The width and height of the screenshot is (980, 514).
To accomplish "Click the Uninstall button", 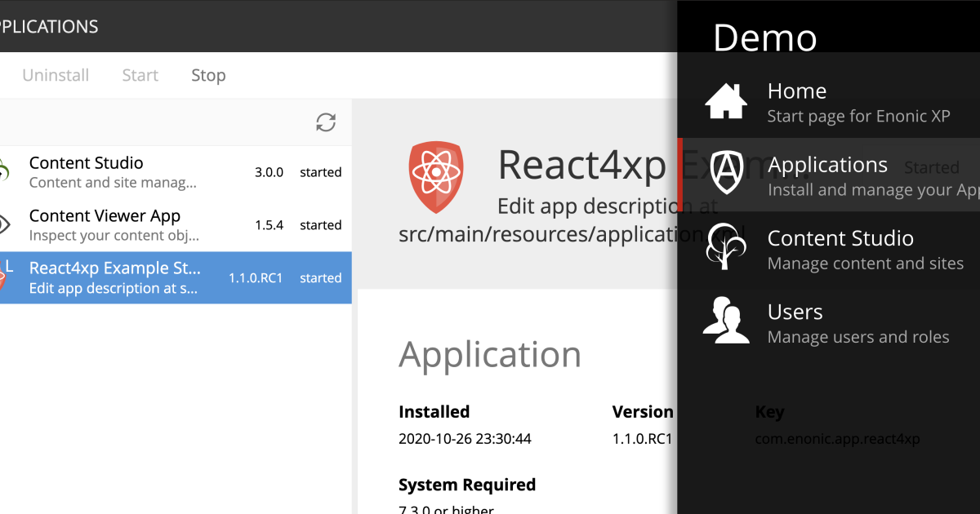I will [55, 74].
